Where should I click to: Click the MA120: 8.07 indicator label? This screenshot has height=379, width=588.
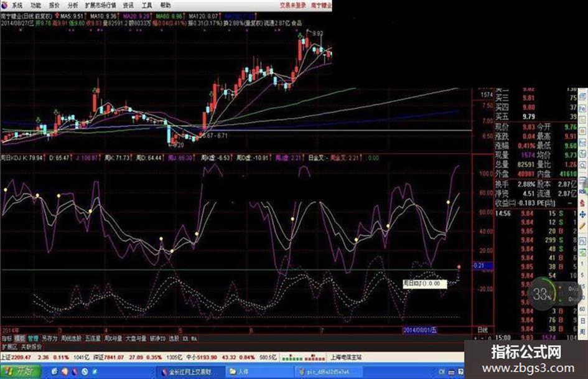coord(203,16)
